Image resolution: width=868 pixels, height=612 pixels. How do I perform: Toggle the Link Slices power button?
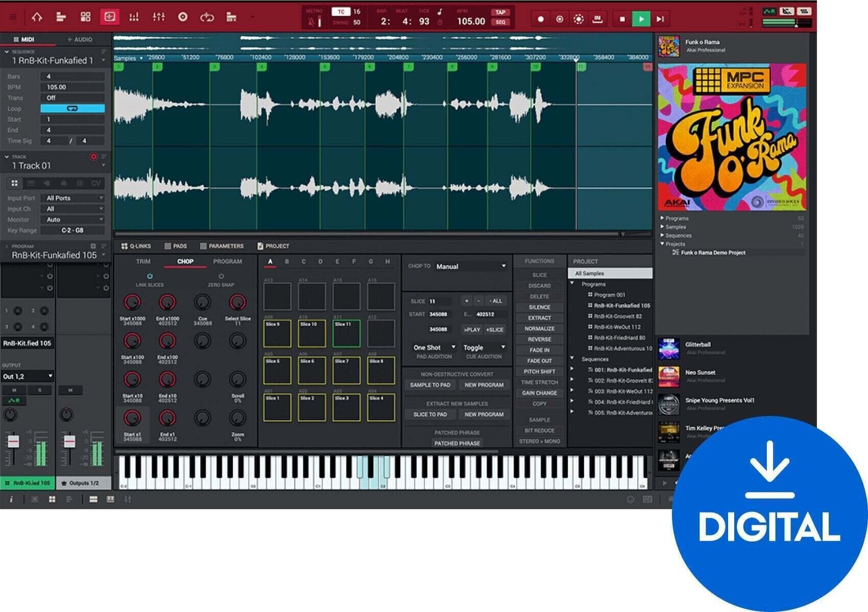point(150,276)
